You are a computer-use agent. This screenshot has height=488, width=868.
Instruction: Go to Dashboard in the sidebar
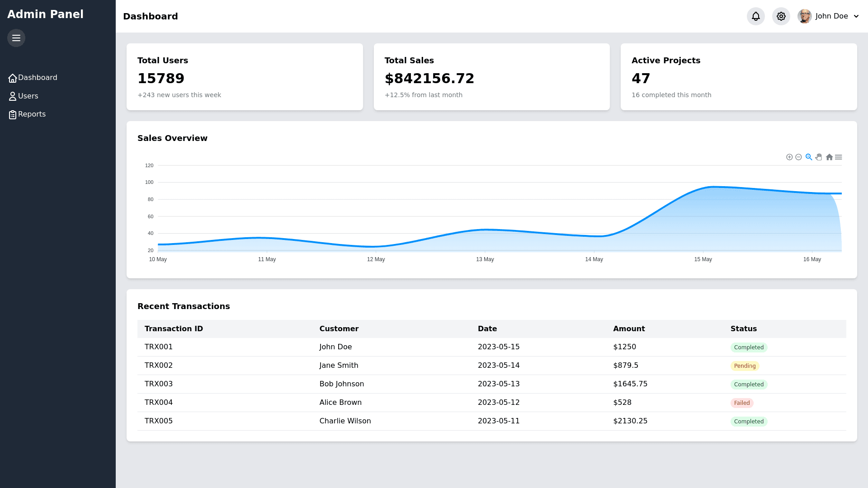tap(38, 78)
